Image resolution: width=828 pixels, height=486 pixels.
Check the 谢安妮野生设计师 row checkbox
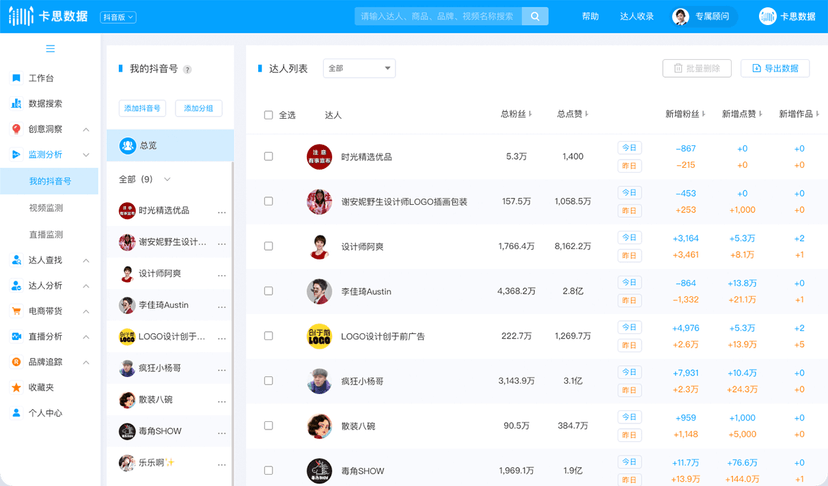pyautogui.click(x=268, y=201)
